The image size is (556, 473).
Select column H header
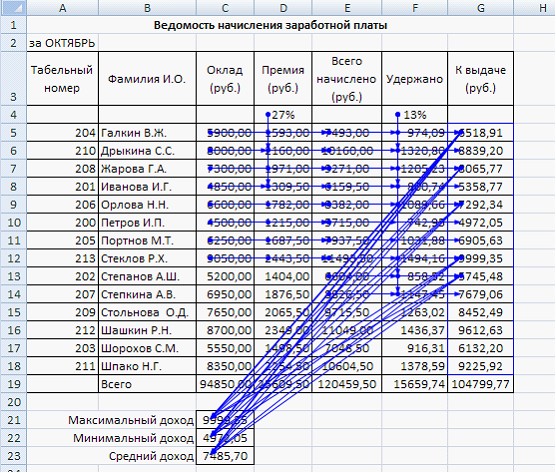pos(535,8)
